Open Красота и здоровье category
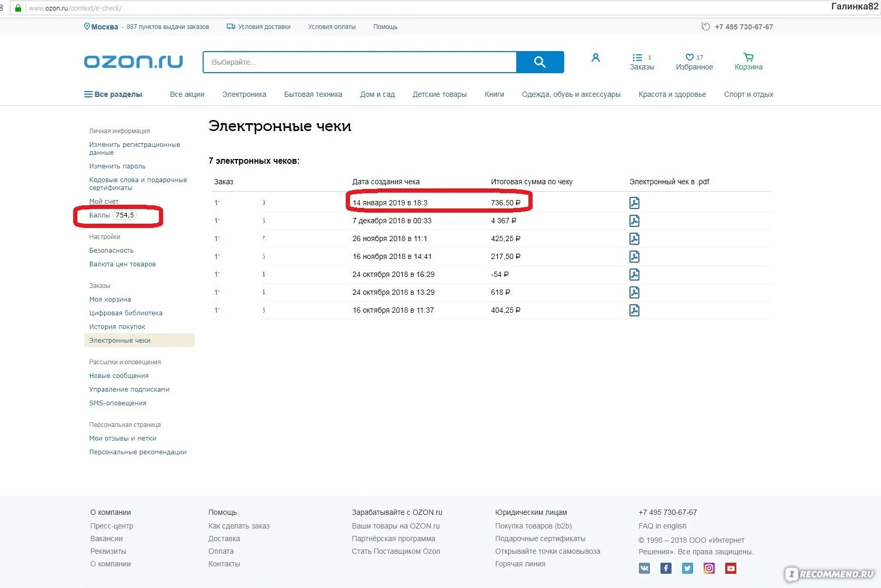The height and width of the screenshot is (588, 881). coord(672,94)
